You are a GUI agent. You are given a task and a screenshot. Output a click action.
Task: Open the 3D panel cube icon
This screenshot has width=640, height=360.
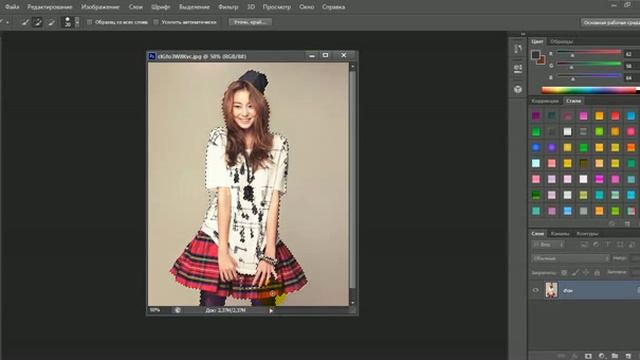(x=518, y=89)
